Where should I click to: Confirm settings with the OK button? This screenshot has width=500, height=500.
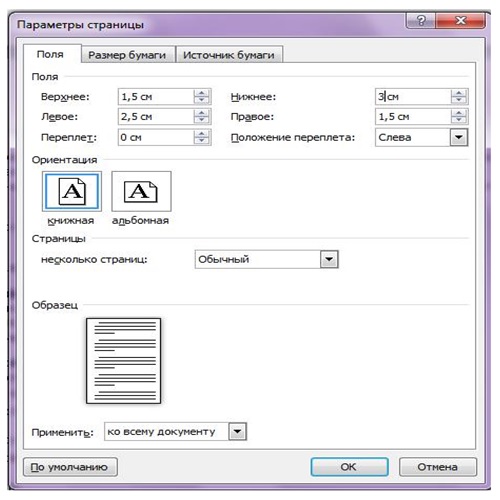(x=349, y=467)
